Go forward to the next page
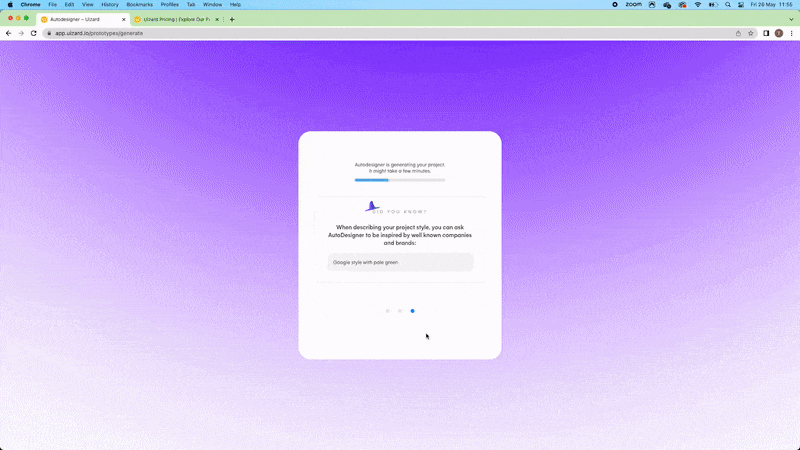The width and height of the screenshot is (800, 450). (x=21, y=33)
